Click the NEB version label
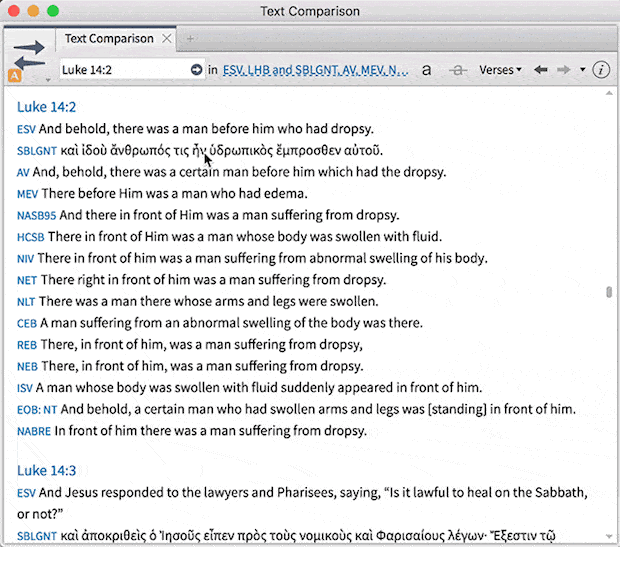This screenshot has height=565, width=640. (x=27, y=367)
